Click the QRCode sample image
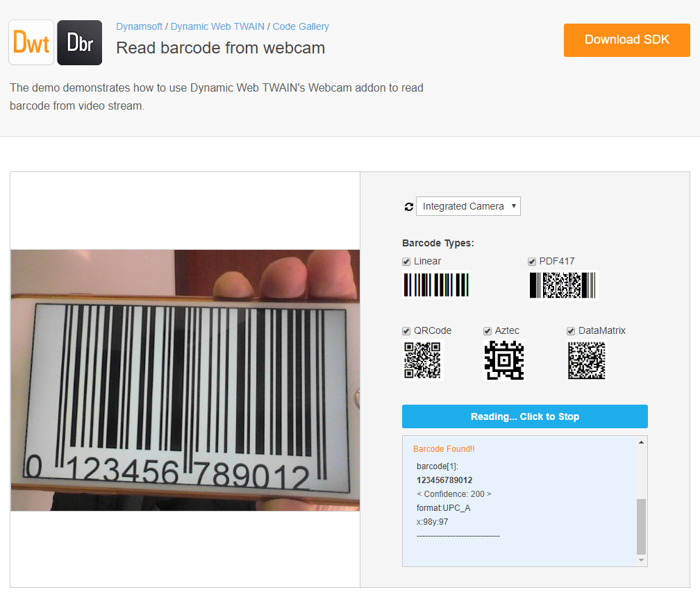The width and height of the screenshot is (700, 599). pos(422,360)
